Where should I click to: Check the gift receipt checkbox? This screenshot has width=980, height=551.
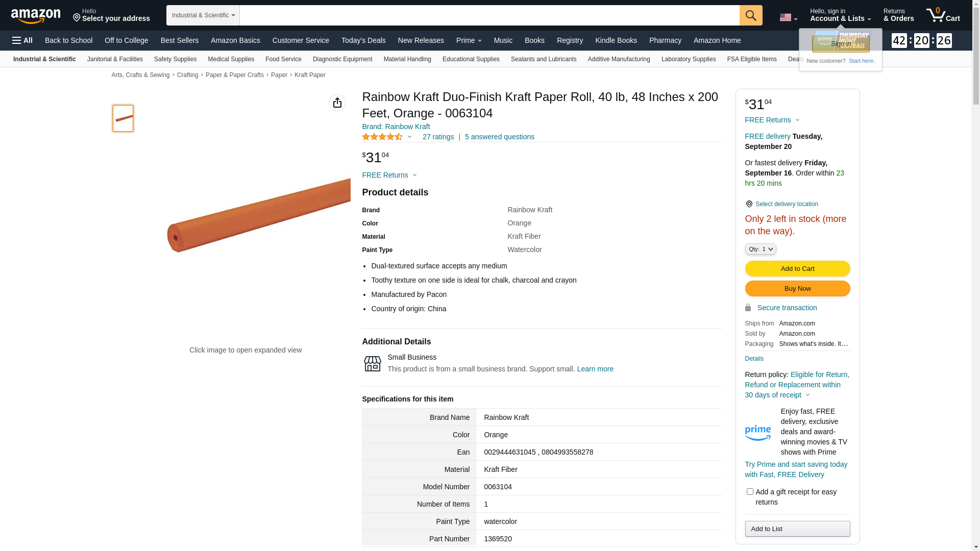point(750,492)
